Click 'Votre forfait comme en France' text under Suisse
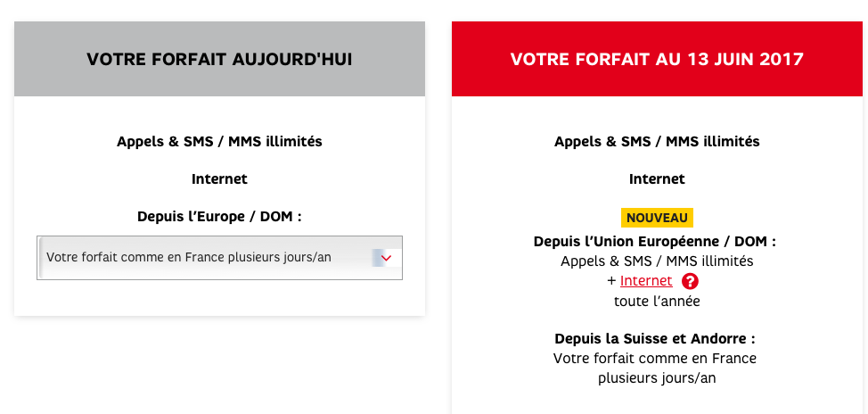Viewport: 868px width, 414px height. pos(655,359)
